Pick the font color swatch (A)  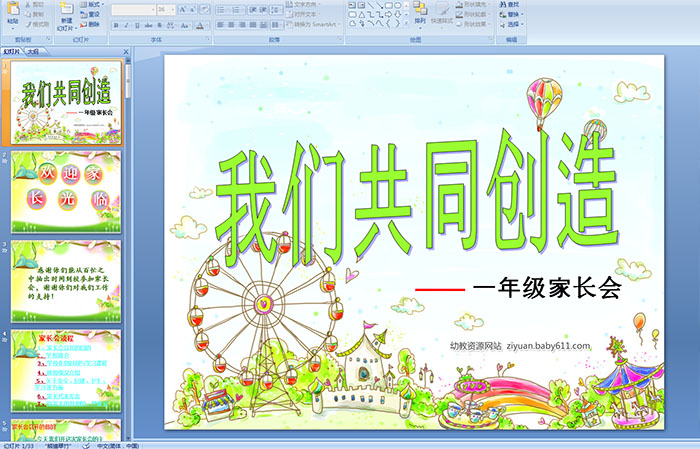point(201,25)
